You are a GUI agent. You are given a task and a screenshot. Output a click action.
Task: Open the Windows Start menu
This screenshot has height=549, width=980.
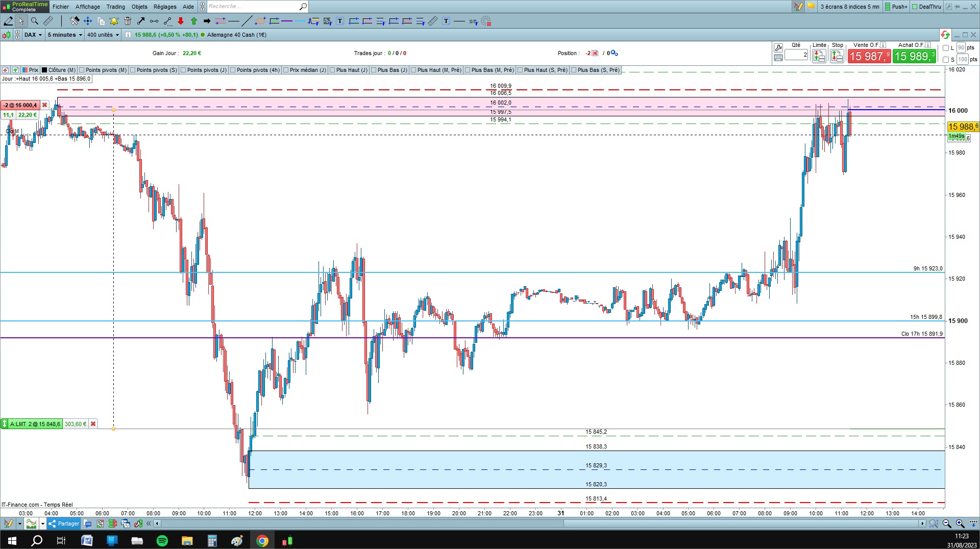tap(12, 541)
